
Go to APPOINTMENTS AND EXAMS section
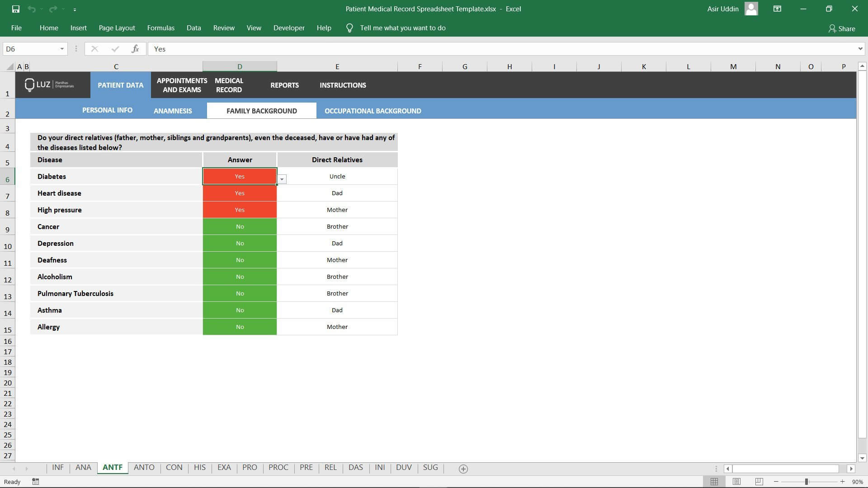(182, 85)
